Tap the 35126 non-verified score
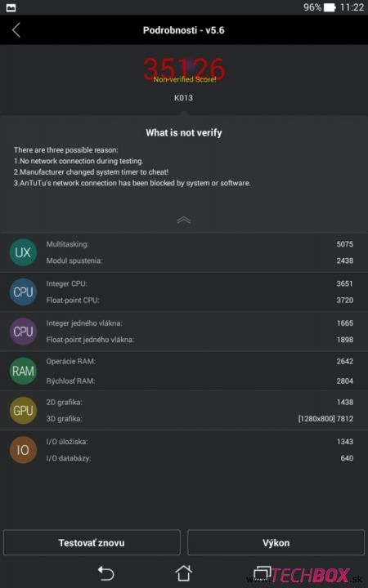368x588 pixels. [x=184, y=69]
